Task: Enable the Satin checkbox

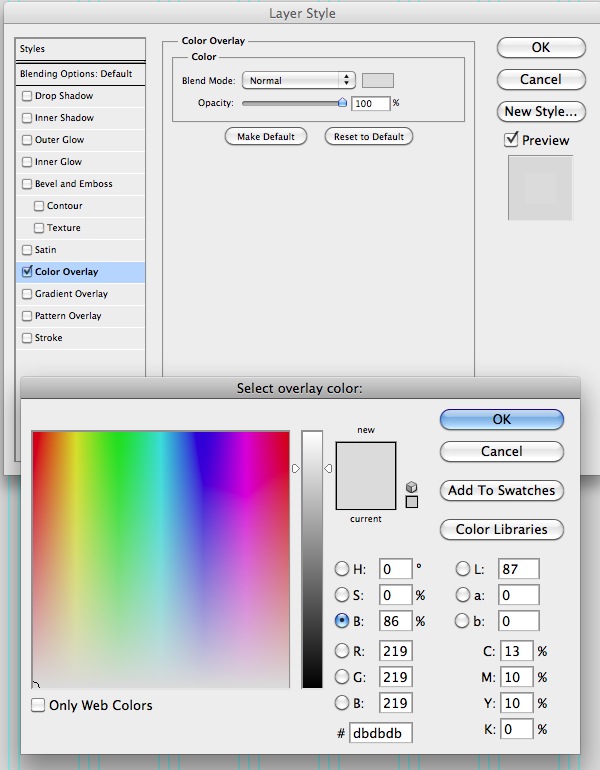Action: [x=27, y=250]
